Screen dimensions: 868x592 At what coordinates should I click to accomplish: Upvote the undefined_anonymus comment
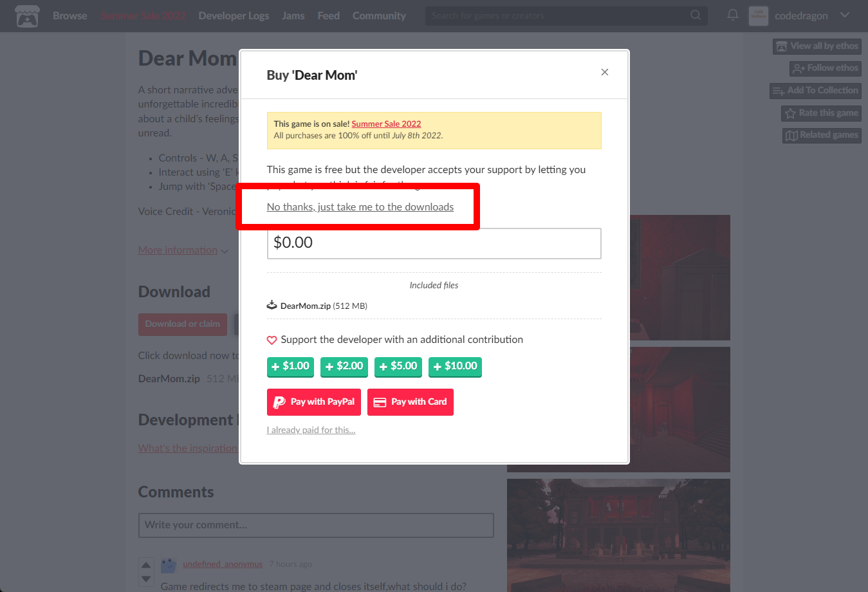click(146, 565)
